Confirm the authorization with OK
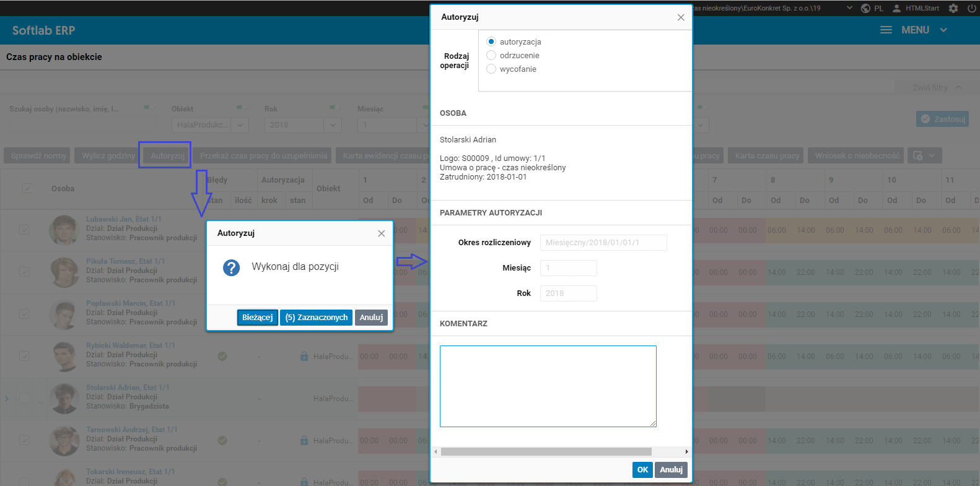Image resolution: width=980 pixels, height=486 pixels. coord(642,470)
